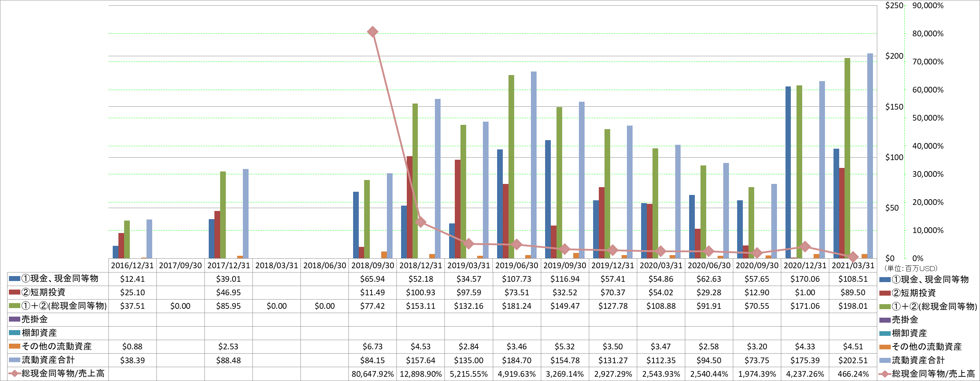The image size is (980, 381).
Task: Click the ①+②(総現金同等物) row header in the table
Action: 58,306
